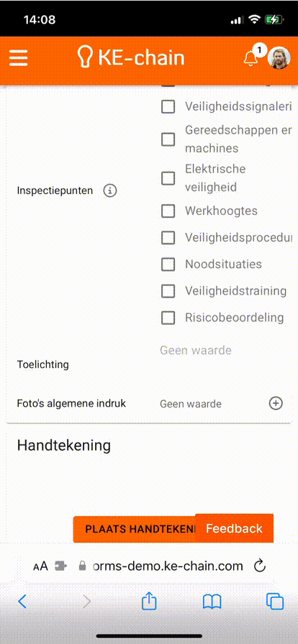Open notifications bell with badge
This screenshot has width=298, height=644.
[x=251, y=57]
